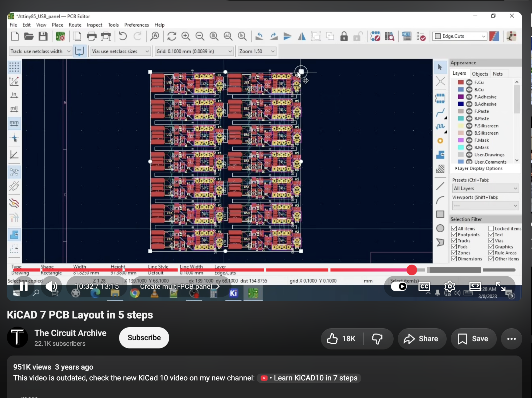
Task: Switch units to mils icon
Action: coord(14,109)
